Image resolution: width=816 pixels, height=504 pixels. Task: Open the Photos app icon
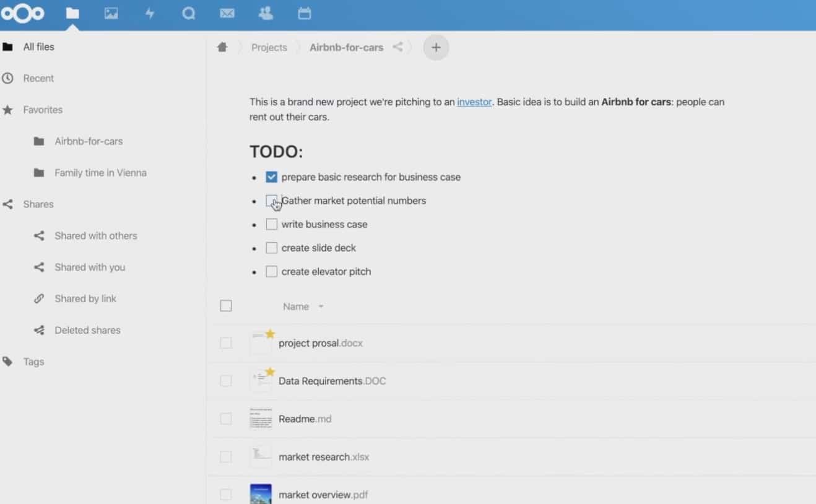(111, 13)
